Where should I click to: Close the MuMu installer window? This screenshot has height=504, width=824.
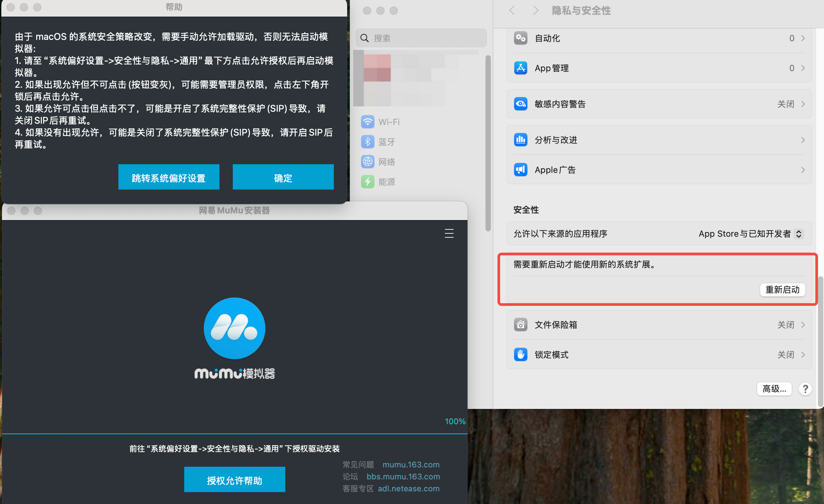pos(11,210)
